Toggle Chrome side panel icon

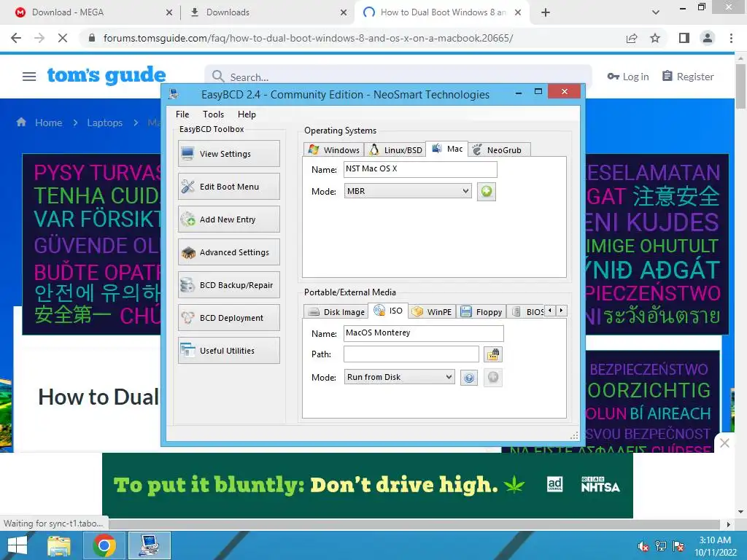click(684, 38)
